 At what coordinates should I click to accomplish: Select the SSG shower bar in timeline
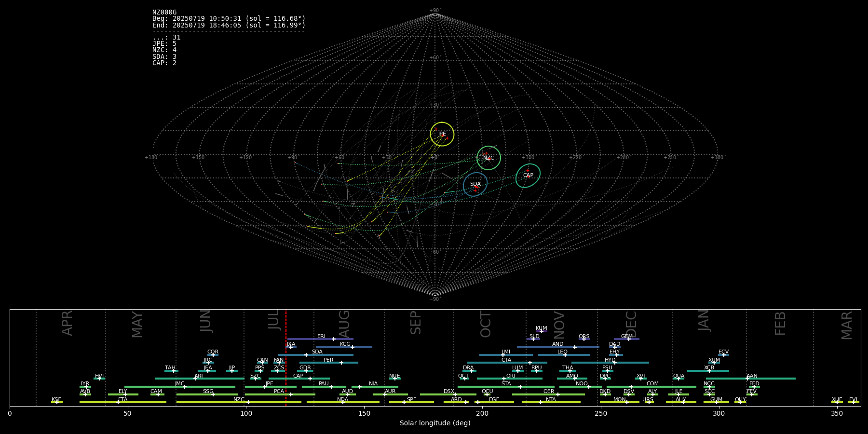(207, 394)
